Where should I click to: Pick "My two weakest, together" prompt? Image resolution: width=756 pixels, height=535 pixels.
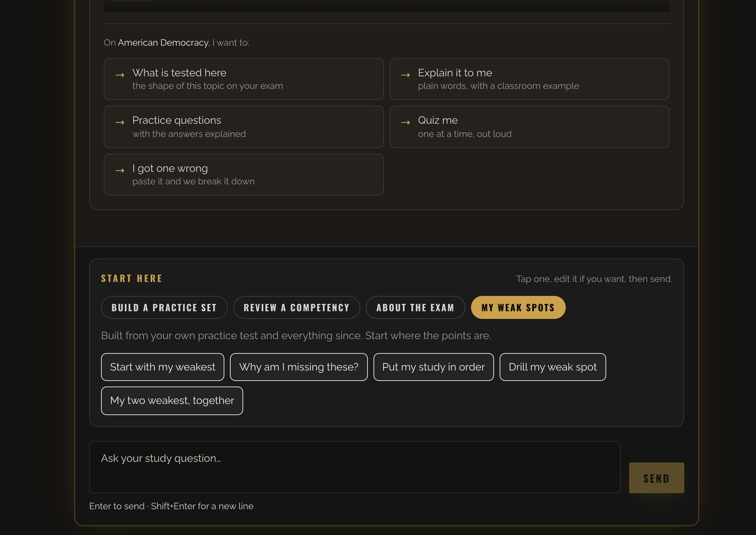[x=172, y=401]
